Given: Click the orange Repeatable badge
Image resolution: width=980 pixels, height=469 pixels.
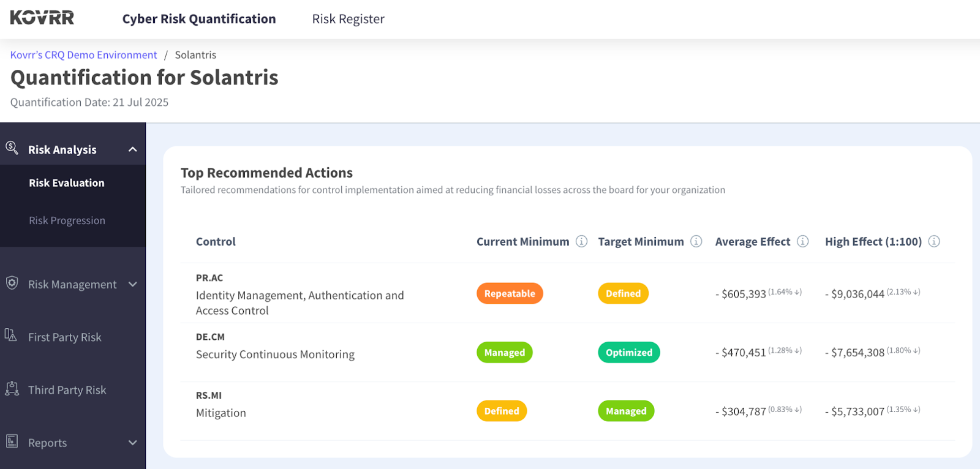Looking at the screenshot, I should (510, 293).
